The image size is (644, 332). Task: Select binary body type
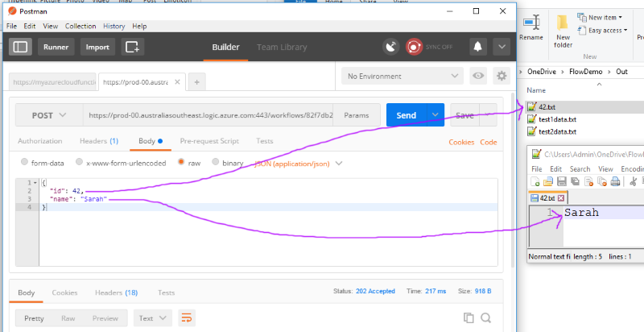point(215,162)
